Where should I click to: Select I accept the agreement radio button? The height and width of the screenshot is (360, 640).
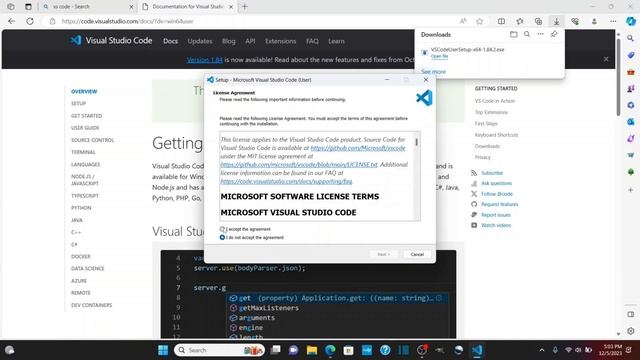222,229
